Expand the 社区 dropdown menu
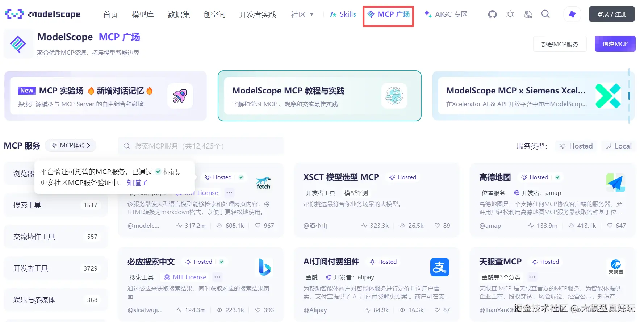 point(302,14)
